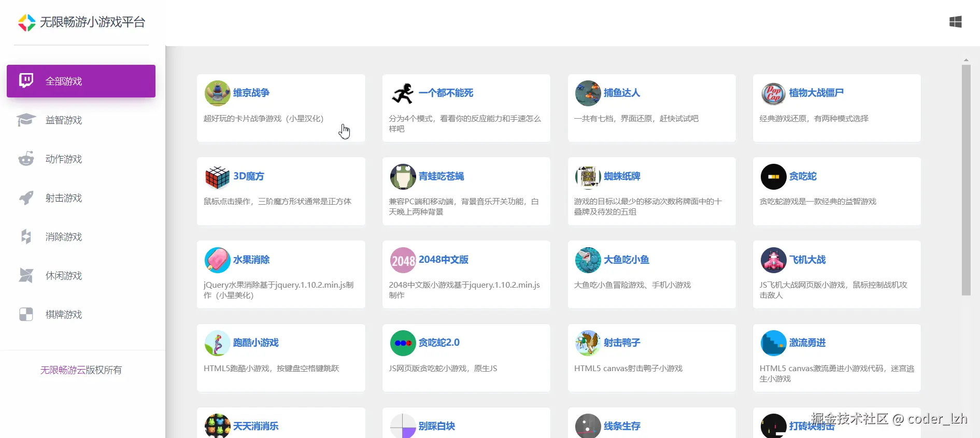Open the 2048中文版 title link
Screen dimensions: 980x438
[x=443, y=260]
